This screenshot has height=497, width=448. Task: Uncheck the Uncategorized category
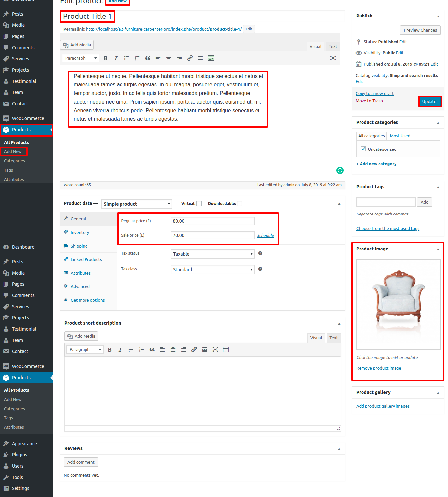pos(363,149)
